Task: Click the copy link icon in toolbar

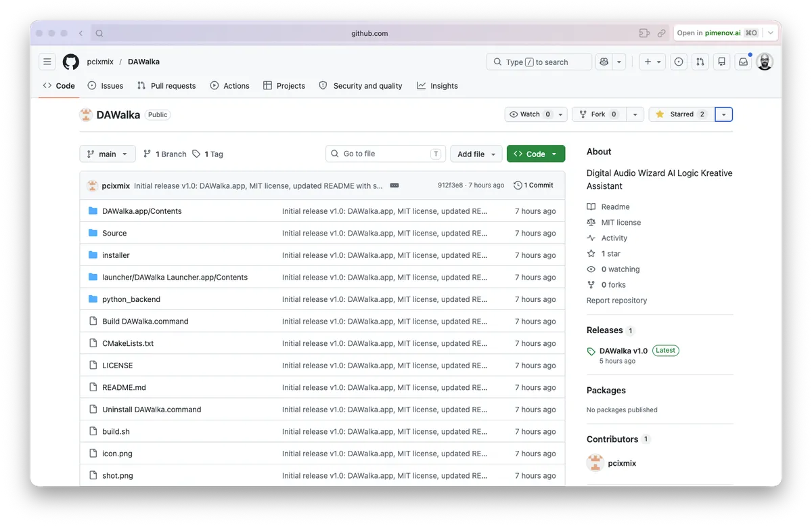Action: (661, 33)
